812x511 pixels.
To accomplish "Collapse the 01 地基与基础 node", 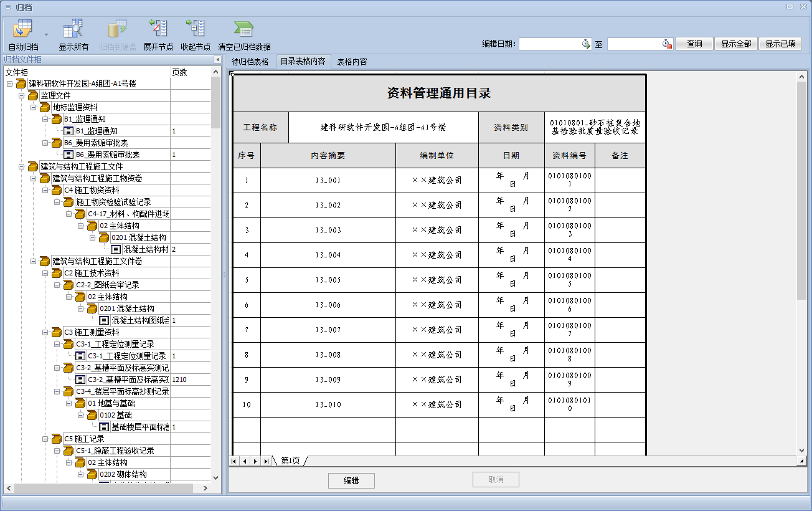I will point(68,403).
